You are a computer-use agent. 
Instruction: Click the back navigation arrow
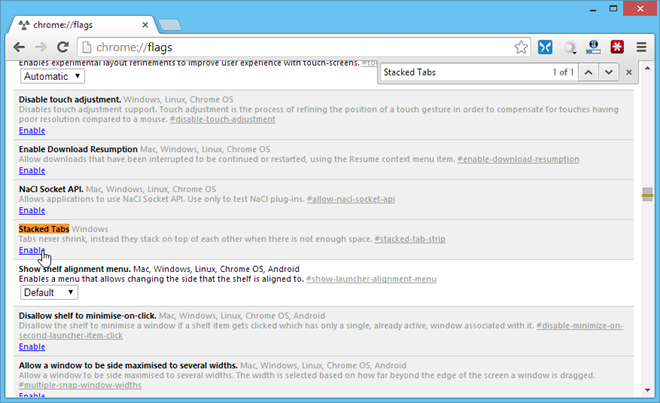point(16,47)
